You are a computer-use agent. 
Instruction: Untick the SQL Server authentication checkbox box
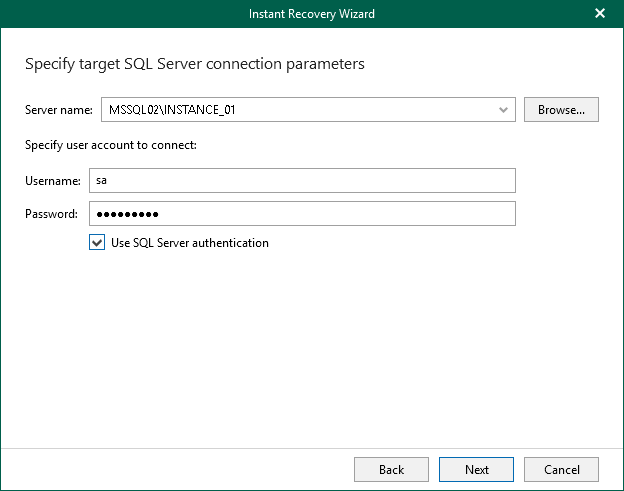[97, 242]
